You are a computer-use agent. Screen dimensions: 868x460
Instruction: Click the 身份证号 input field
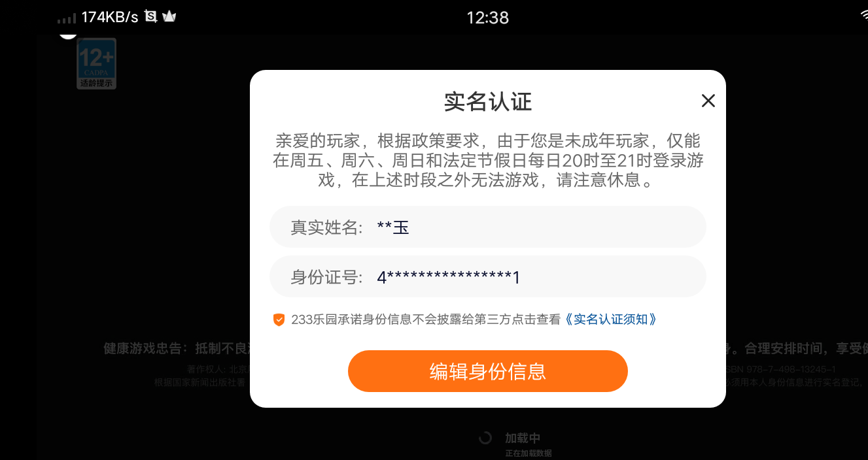click(x=488, y=276)
